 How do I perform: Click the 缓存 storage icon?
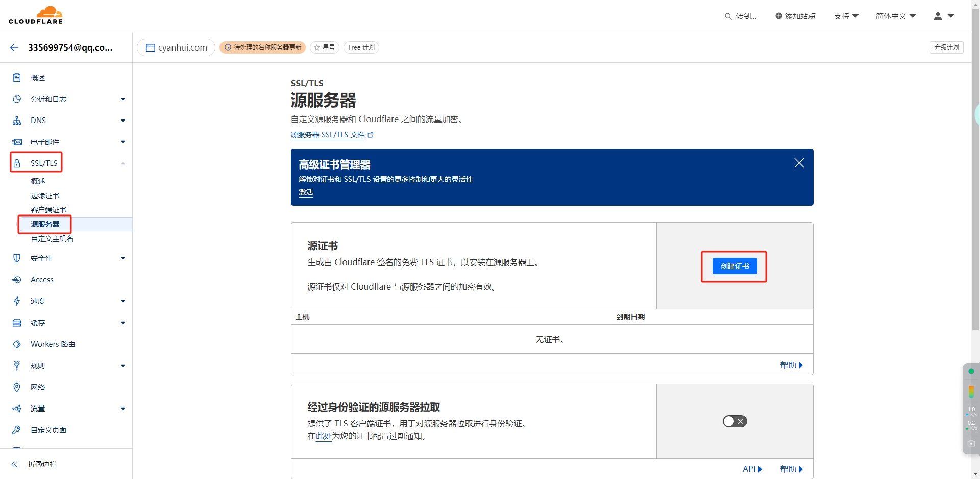pos(17,323)
